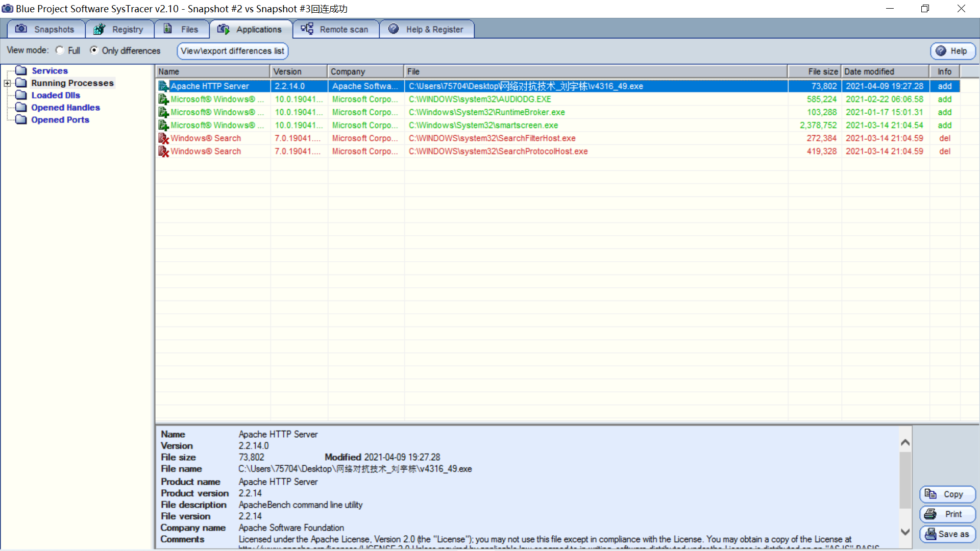
Task: Select the Loaded Dlls tree item
Action: [x=56, y=95]
